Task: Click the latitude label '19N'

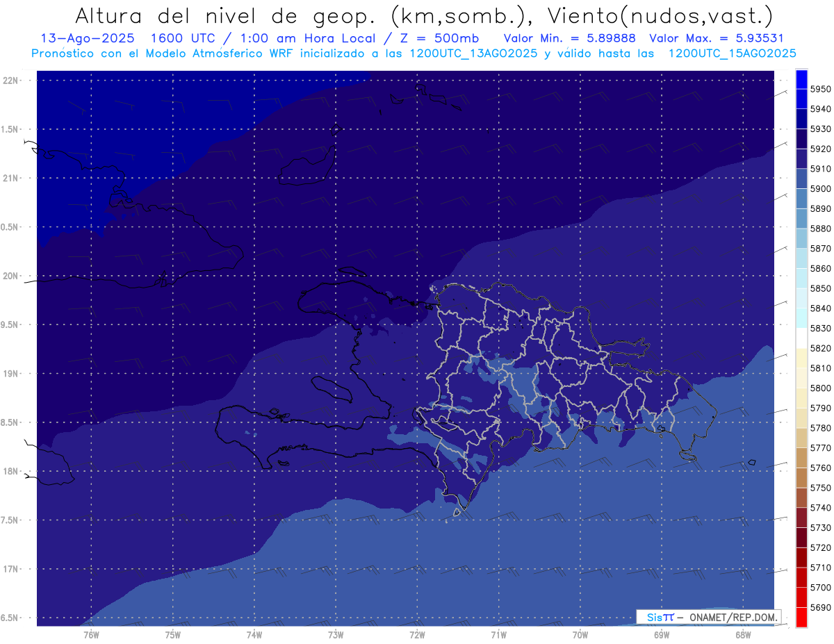Action: tap(10, 373)
